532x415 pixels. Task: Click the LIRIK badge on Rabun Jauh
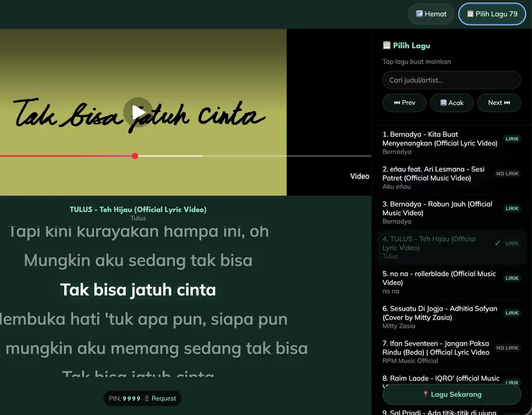click(512, 208)
